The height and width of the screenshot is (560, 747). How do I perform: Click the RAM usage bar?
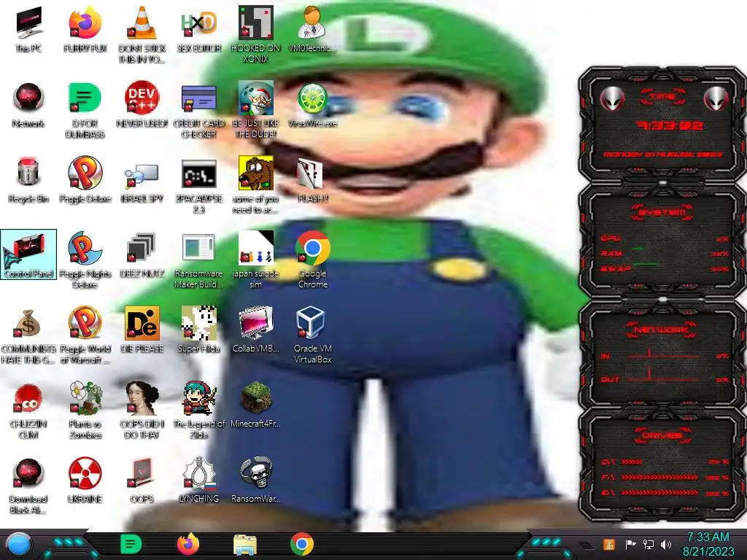[x=665, y=254]
